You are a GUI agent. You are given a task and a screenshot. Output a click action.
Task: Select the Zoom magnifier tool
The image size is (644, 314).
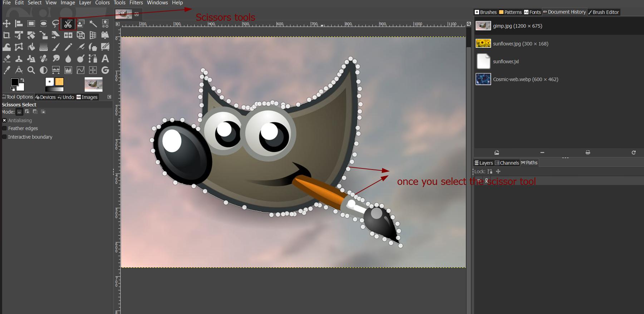[31, 70]
